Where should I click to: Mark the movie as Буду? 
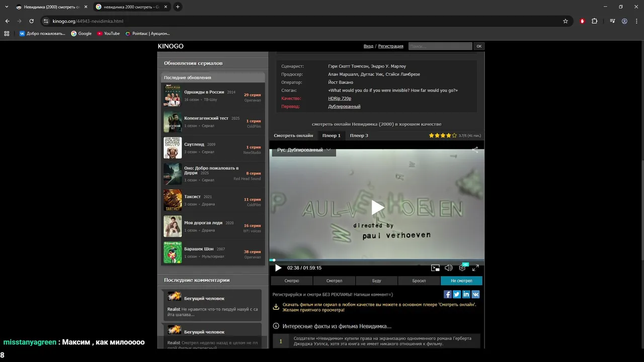[x=377, y=281]
